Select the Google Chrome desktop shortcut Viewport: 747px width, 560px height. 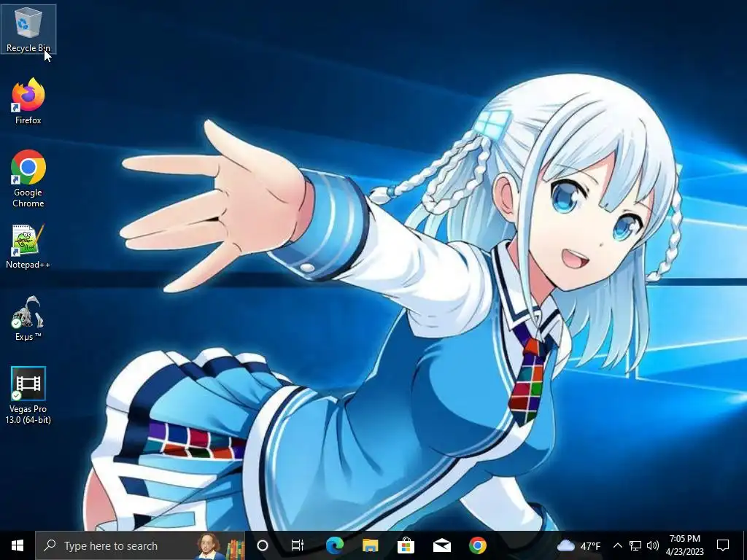[x=28, y=179]
